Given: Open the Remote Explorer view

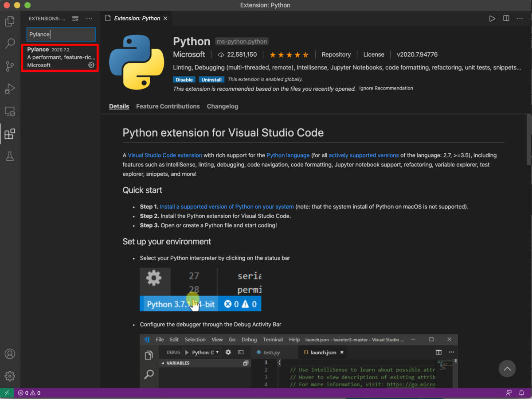Looking at the screenshot, I should [x=10, y=111].
